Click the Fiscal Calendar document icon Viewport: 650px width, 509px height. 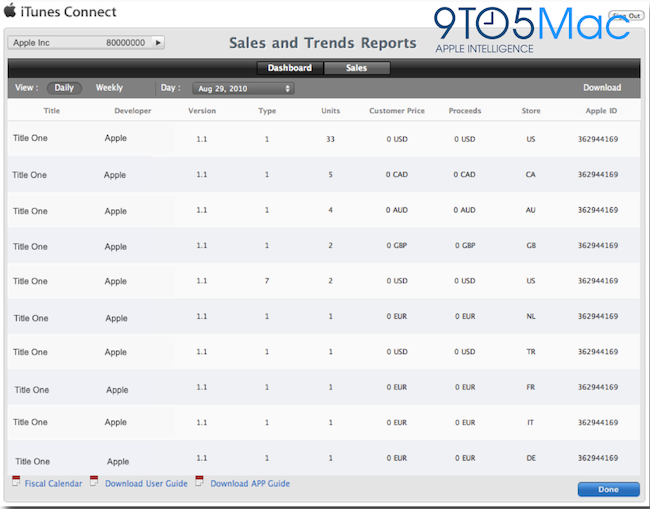click(16, 481)
